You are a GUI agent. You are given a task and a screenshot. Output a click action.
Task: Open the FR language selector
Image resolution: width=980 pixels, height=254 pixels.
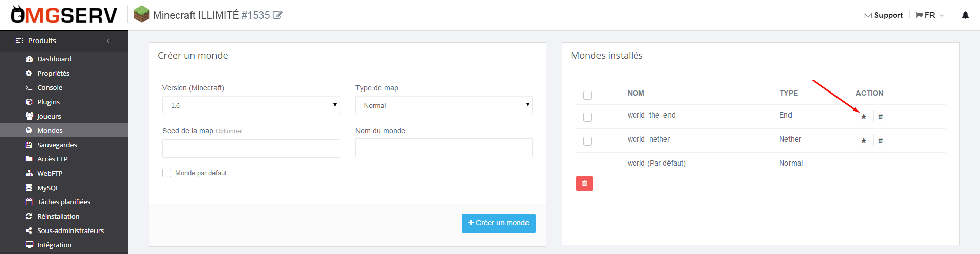tap(929, 15)
